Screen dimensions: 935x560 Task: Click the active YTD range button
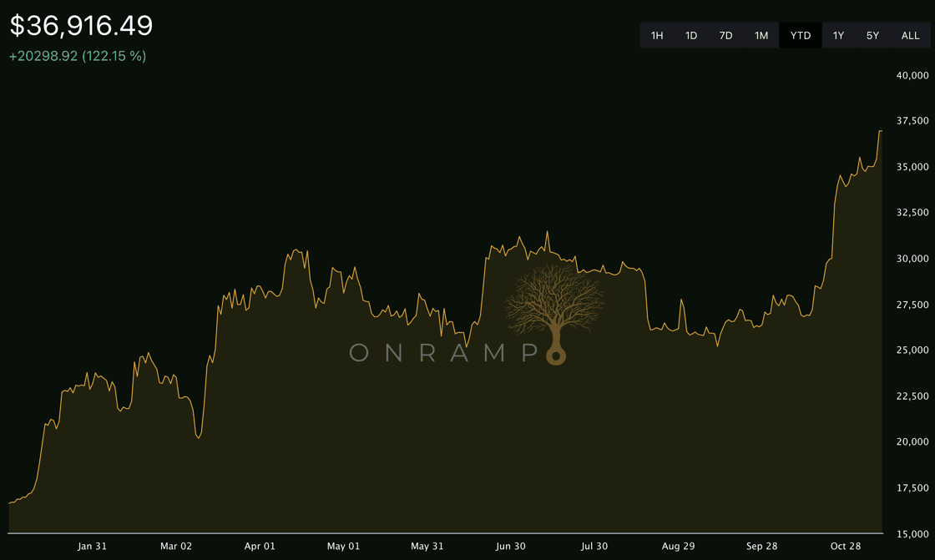[800, 35]
